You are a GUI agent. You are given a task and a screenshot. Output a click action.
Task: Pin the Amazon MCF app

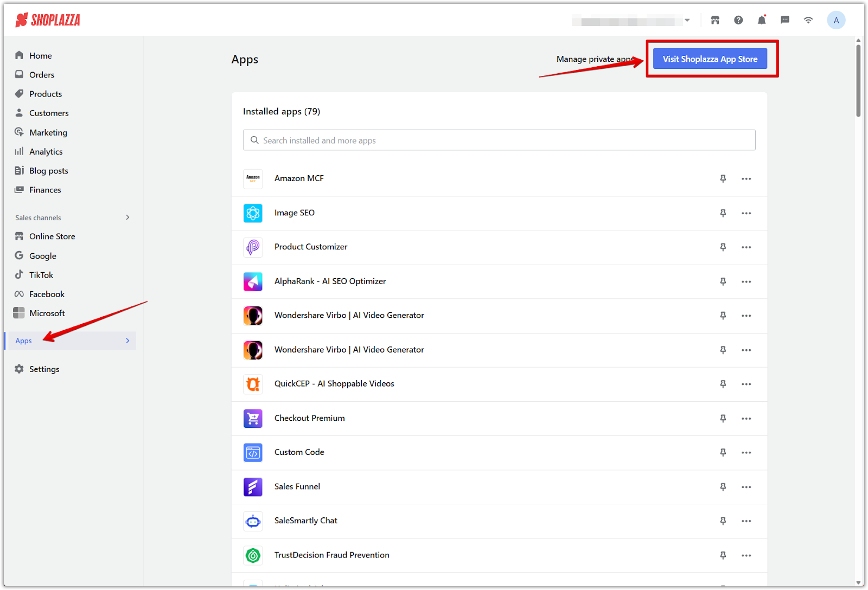point(723,178)
